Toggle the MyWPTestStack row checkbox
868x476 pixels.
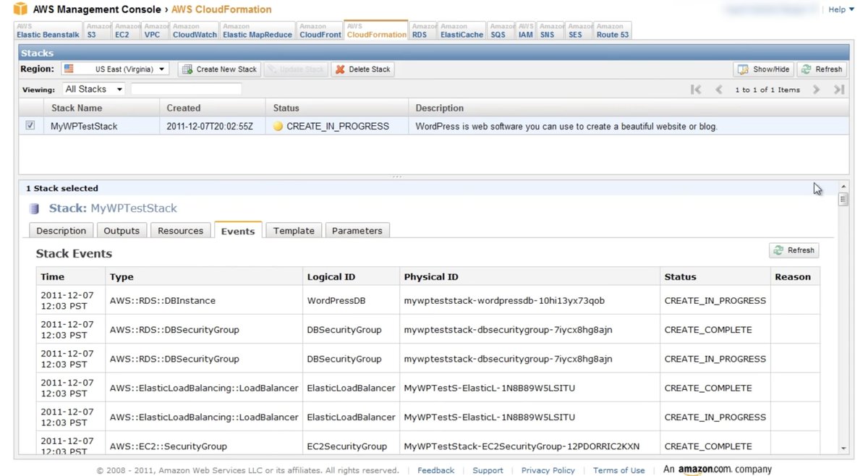[x=30, y=125]
